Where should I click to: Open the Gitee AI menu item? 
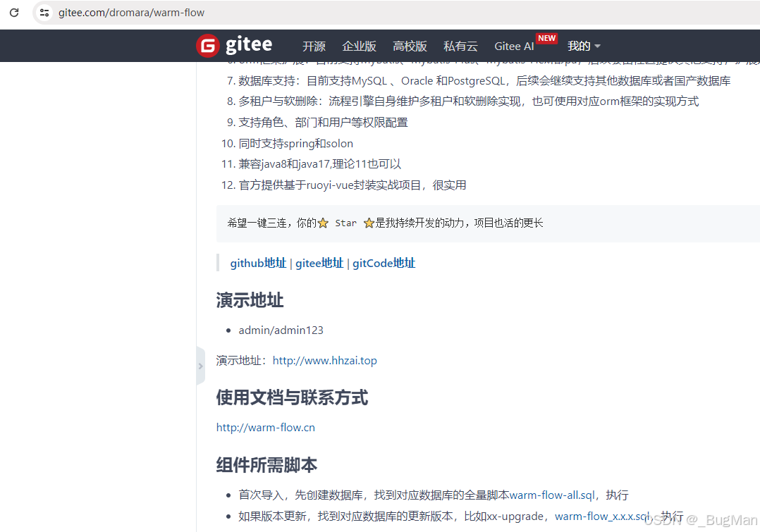(x=514, y=46)
